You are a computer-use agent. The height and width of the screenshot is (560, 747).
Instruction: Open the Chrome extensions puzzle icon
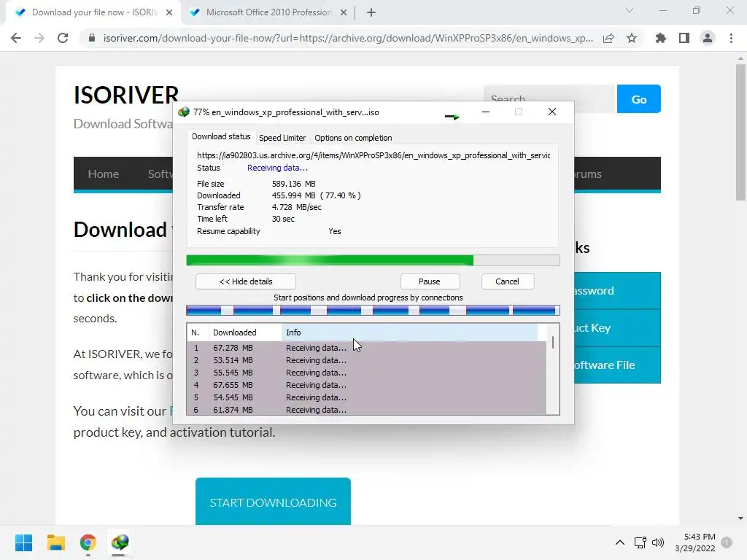(x=660, y=38)
